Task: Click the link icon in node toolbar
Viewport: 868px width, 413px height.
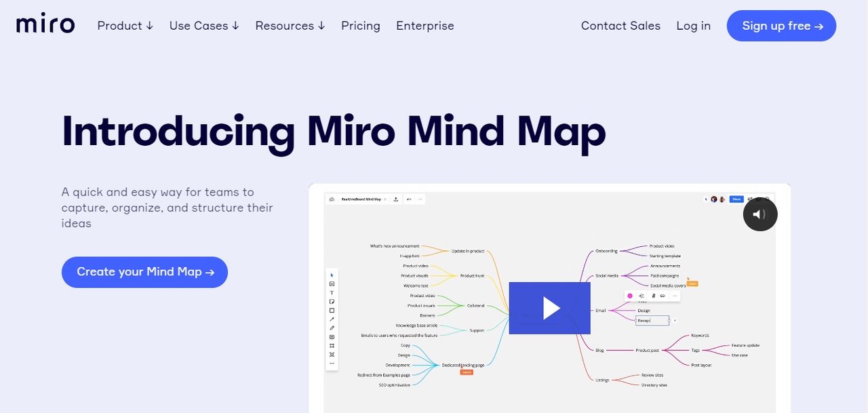Action: click(x=663, y=296)
